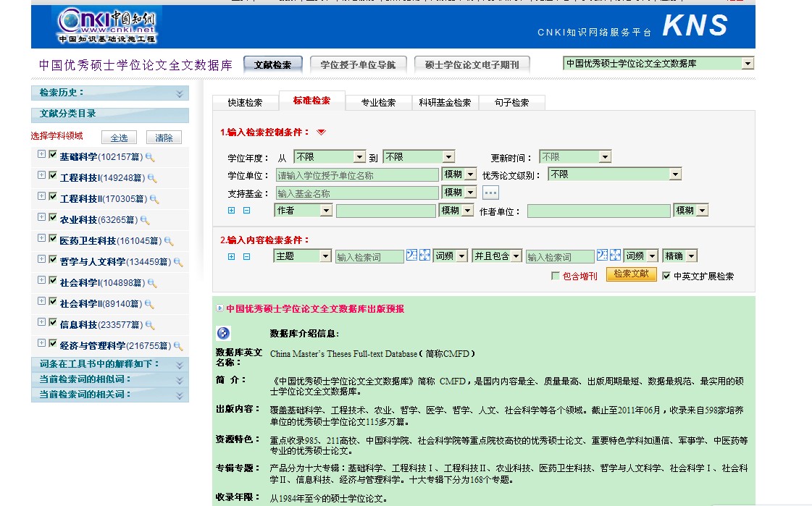Screen dimensions: 812x506
Task: Click magnifier icon beside 医药卫生科技
Action: point(169,241)
